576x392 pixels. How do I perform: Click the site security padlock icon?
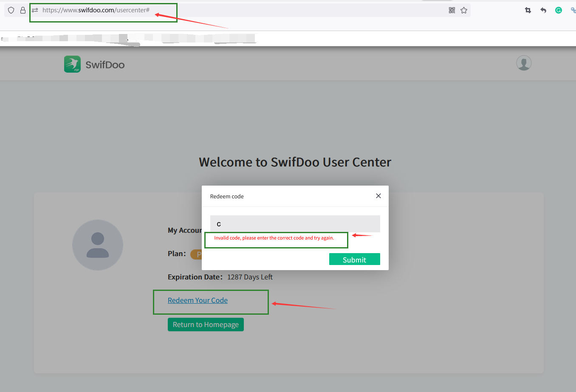click(x=23, y=10)
